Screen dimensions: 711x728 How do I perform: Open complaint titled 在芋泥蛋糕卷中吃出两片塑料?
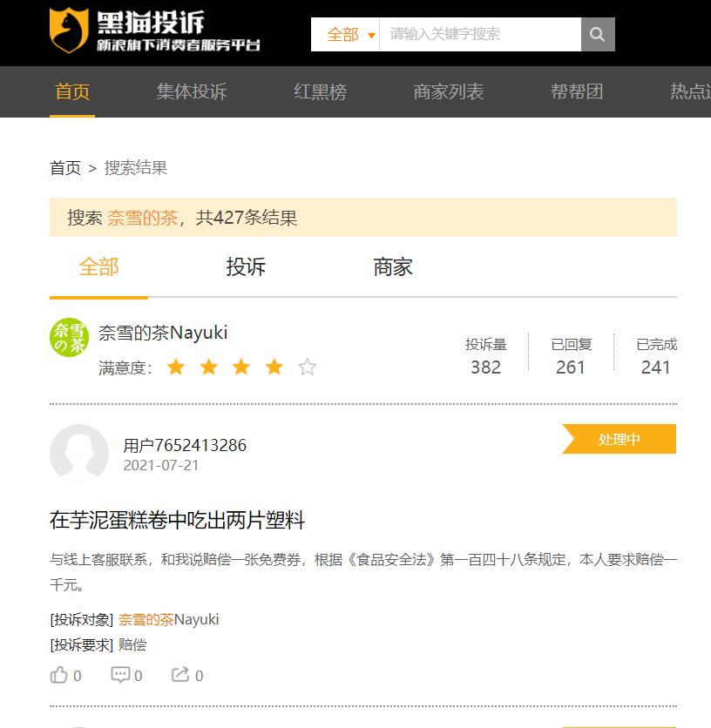pyautogui.click(x=177, y=520)
